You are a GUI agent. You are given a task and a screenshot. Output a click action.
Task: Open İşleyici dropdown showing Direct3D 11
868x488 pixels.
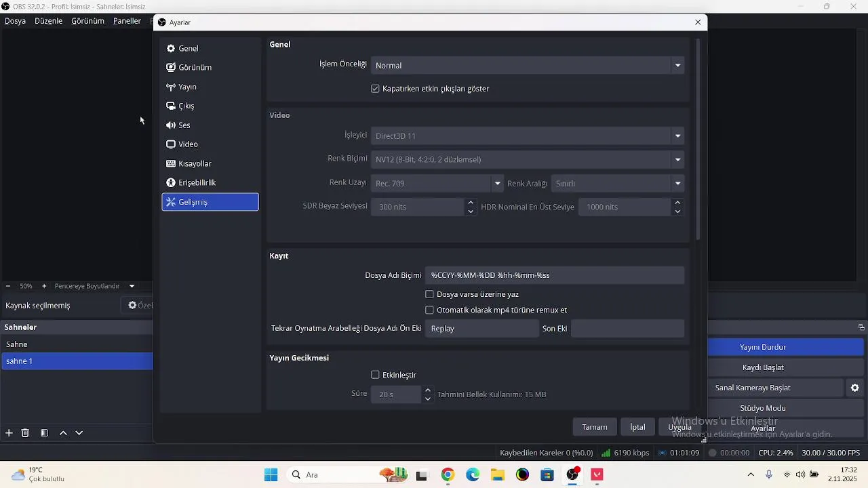[x=528, y=136]
